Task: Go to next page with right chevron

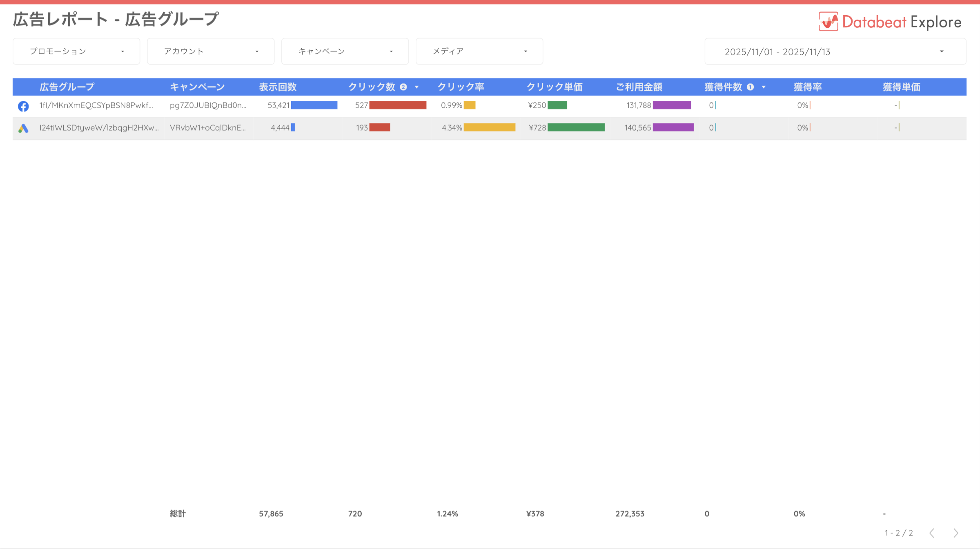Action: (955, 533)
